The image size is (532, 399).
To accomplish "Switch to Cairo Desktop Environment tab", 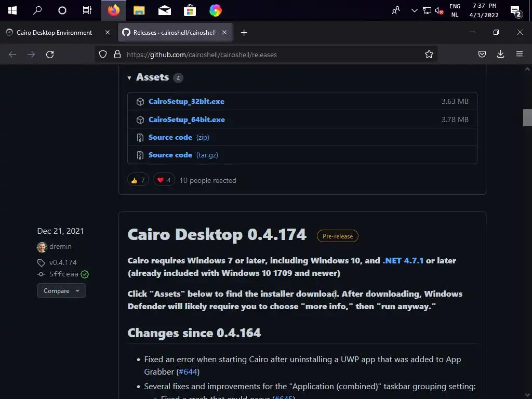I will 54,33.
